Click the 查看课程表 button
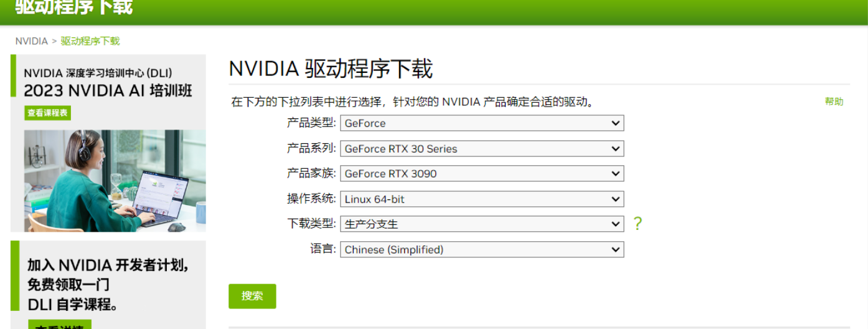The width and height of the screenshot is (868, 329). click(48, 113)
